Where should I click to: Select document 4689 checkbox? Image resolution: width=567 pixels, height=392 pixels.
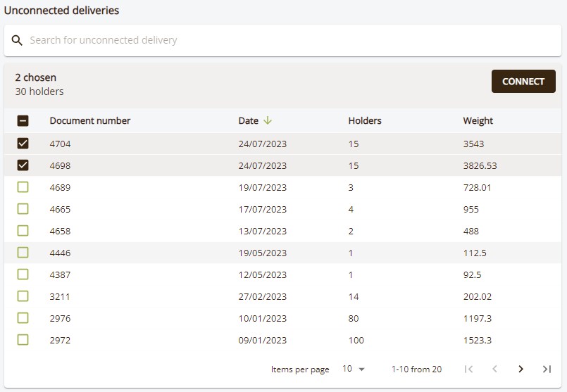23,187
